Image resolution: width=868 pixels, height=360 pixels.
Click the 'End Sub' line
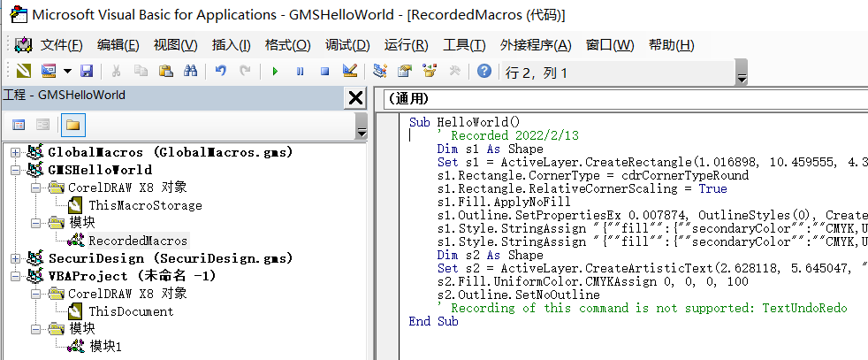[433, 322]
